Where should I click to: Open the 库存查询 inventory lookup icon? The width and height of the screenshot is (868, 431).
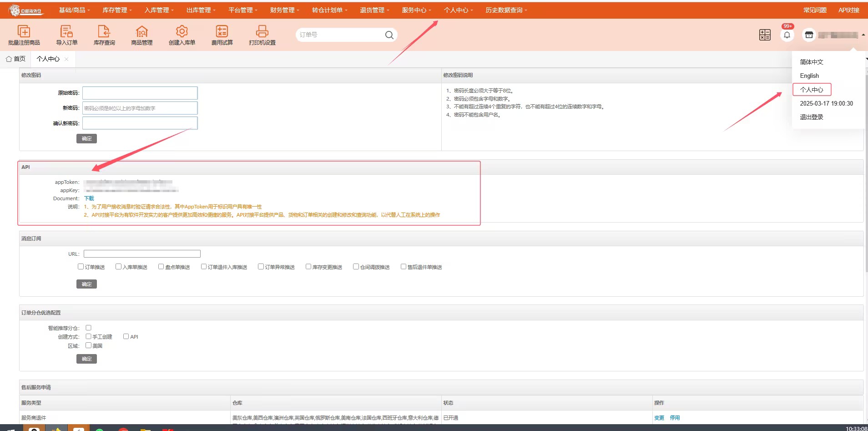(104, 31)
